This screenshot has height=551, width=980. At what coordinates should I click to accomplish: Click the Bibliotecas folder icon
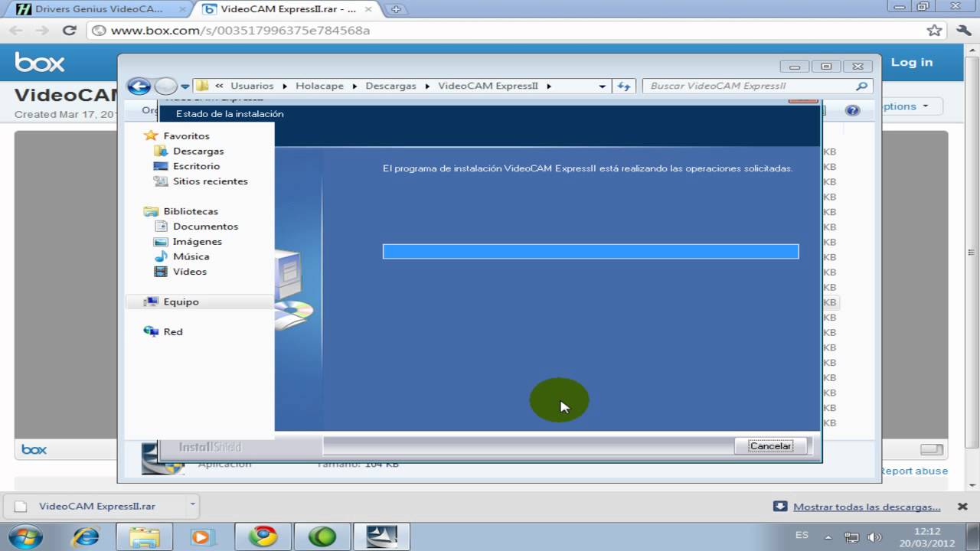[151, 211]
